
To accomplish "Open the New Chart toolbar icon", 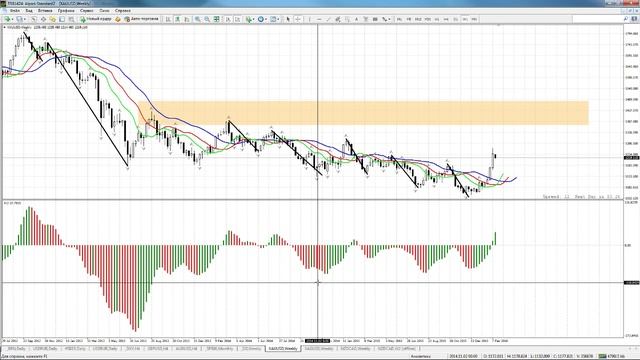I will pyautogui.click(x=7, y=19).
